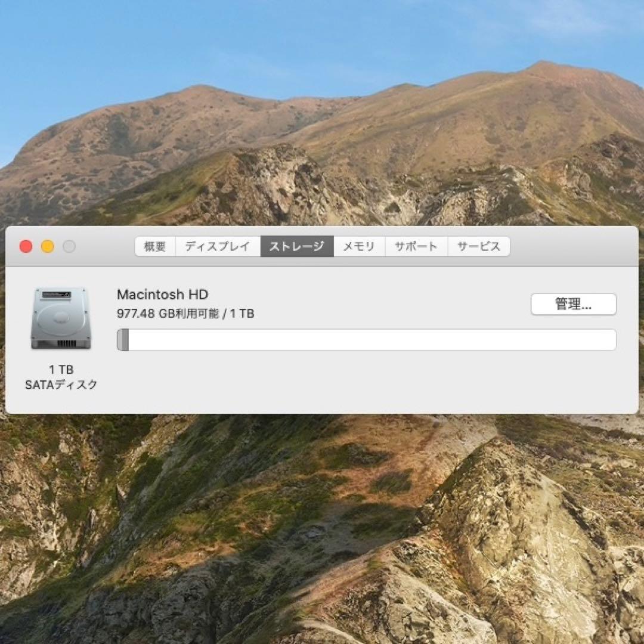Click the red close window button
Viewport: 644px width, 644px height.
coord(25,246)
